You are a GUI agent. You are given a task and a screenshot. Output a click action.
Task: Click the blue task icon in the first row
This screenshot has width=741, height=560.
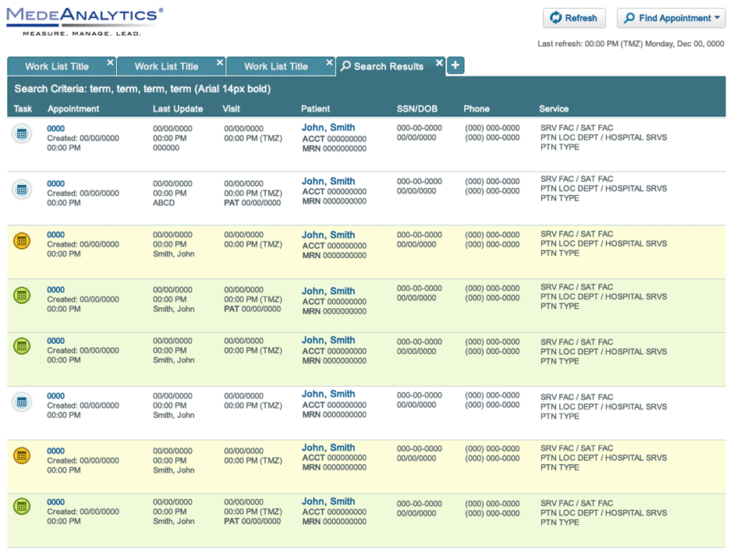(22, 133)
